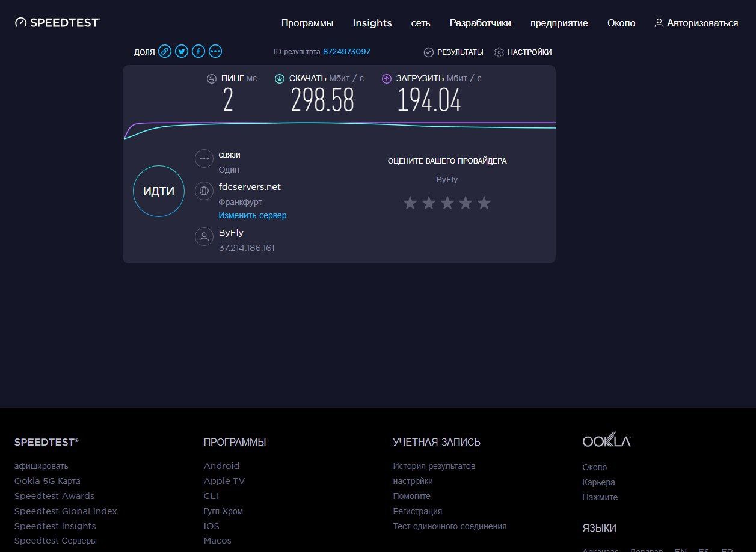Click the gear icon beside НАСТРОЙКИ
This screenshot has width=756, height=552.
[x=499, y=52]
